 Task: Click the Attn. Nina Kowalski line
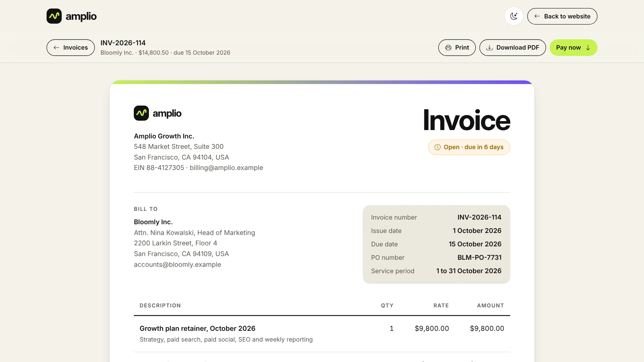click(x=195, y=233)
